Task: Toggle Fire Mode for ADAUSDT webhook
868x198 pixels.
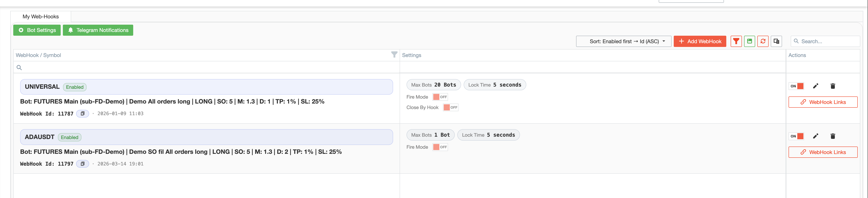Action: click(x=440, y=147)
